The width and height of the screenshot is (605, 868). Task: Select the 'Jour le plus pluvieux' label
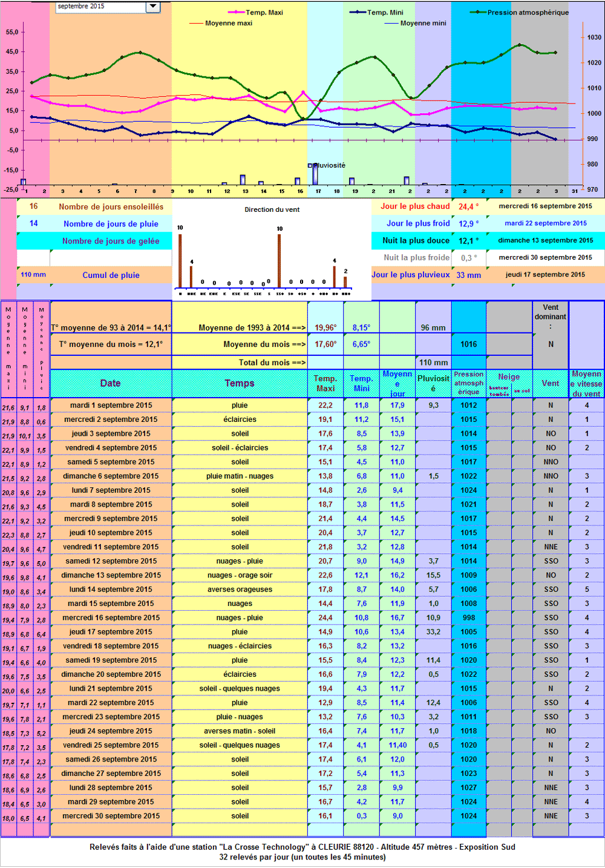[x=411, y=274]
